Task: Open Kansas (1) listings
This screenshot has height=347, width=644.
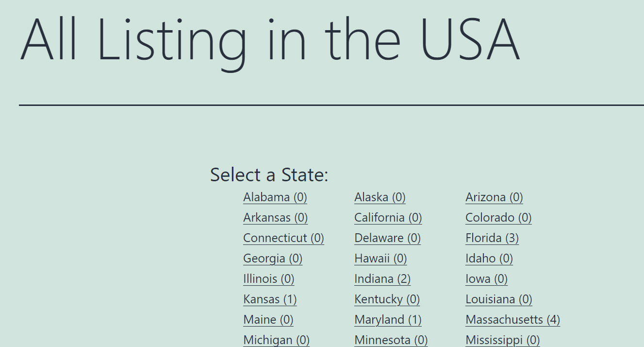Action: click(270, 299)
